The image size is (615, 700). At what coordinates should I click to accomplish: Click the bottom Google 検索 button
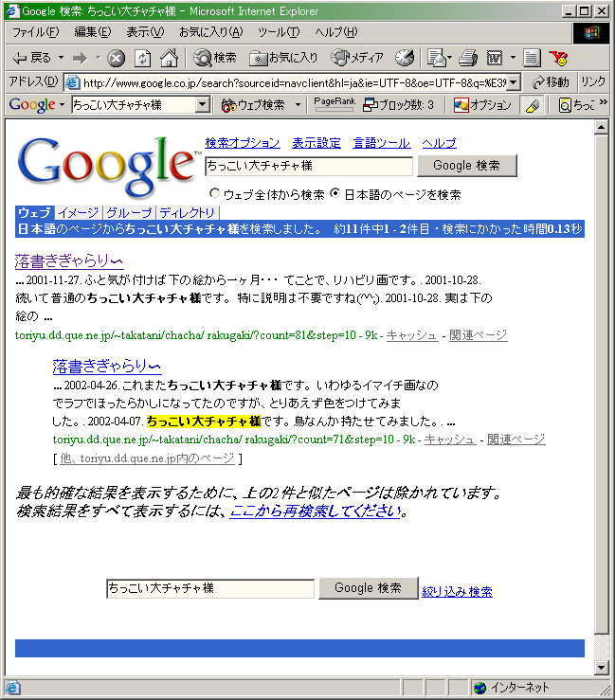pos(368,588)
